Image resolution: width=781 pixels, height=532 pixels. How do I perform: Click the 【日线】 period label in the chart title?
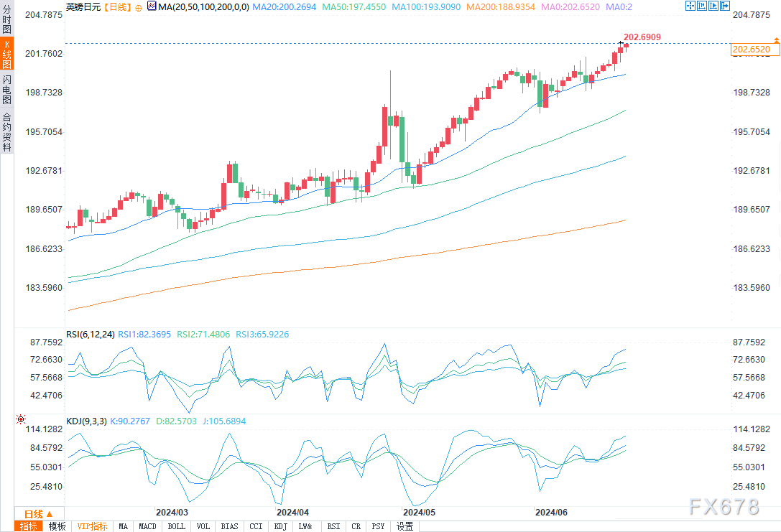(x=118, y=7)
